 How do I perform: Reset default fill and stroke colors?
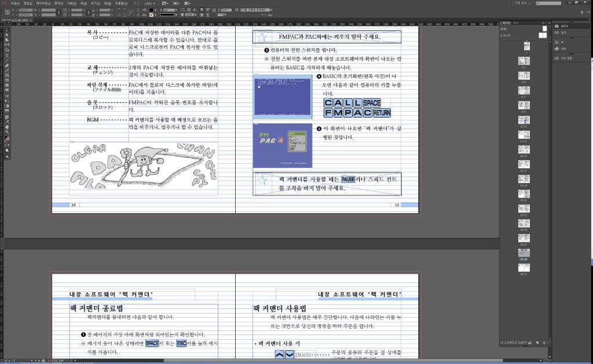[x=3, y=141]
